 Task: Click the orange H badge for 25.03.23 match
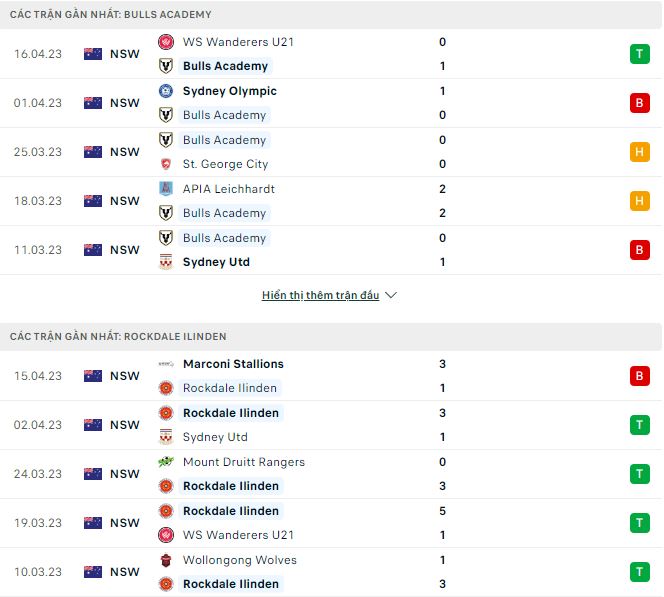click(x=639, y=152)
